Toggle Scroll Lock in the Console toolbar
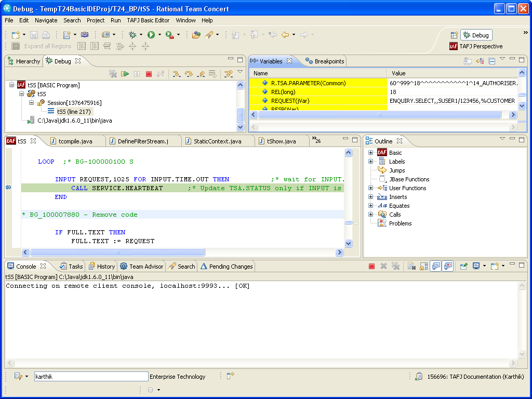532x399 pixels. 423,267
